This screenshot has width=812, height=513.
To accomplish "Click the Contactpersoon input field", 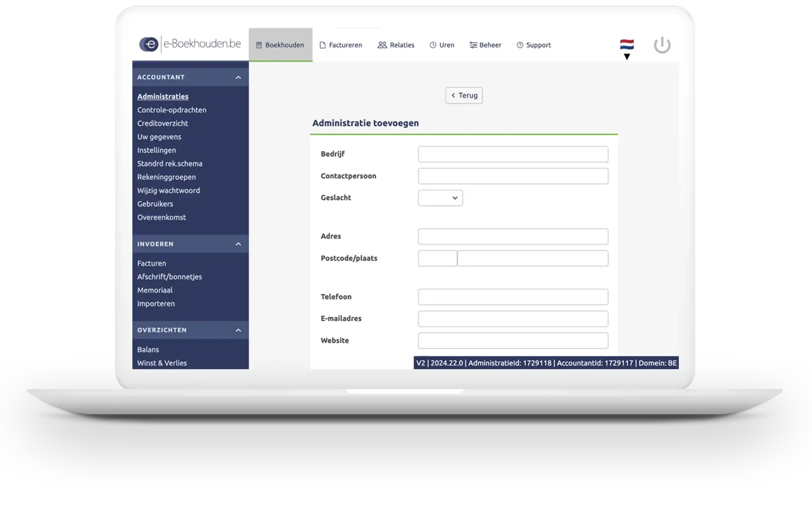I will pyautogui.click(x=513, y=176).
